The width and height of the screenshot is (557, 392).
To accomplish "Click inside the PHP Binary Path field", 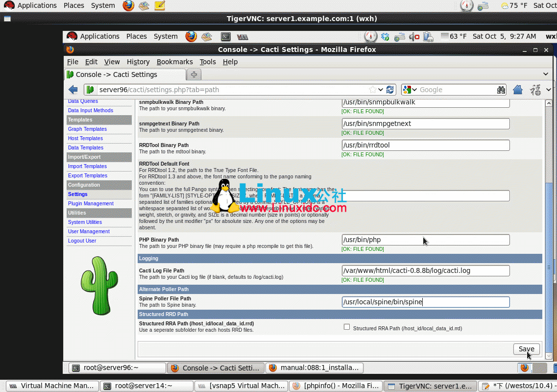I will click(x=425, y=240).
